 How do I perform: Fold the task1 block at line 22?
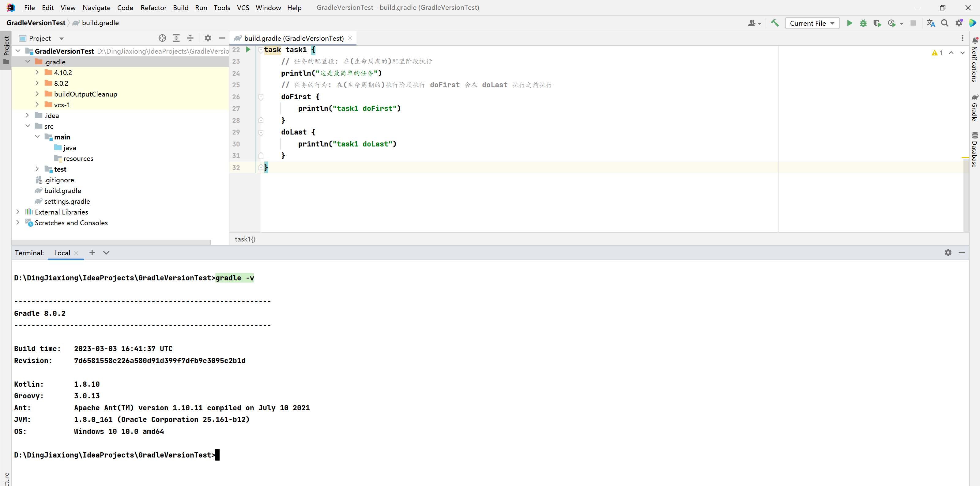[261, 50]
